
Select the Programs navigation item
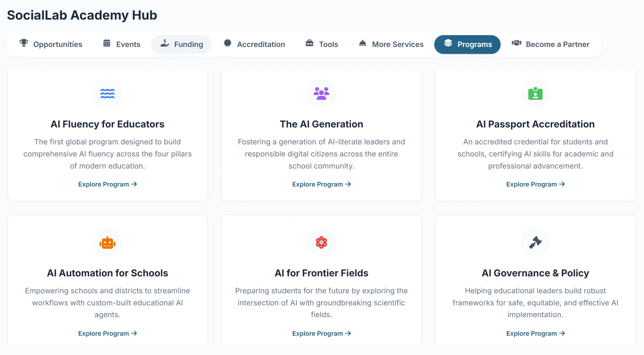coord(467,44)
